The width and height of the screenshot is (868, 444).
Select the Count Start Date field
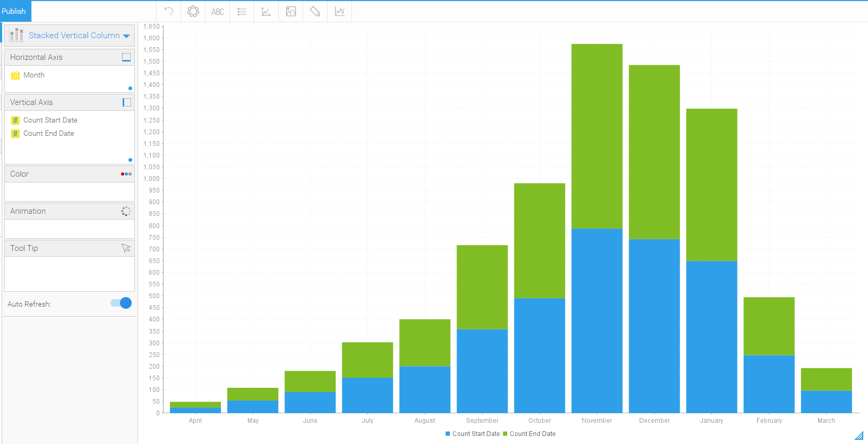50,120
